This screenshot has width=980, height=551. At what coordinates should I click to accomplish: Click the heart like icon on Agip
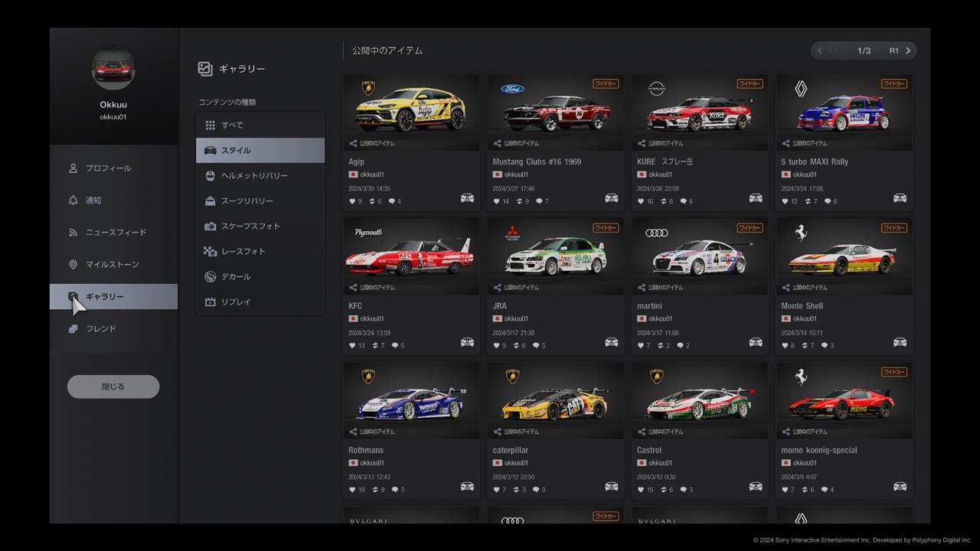pyautogui.click(x=352, y=201)
